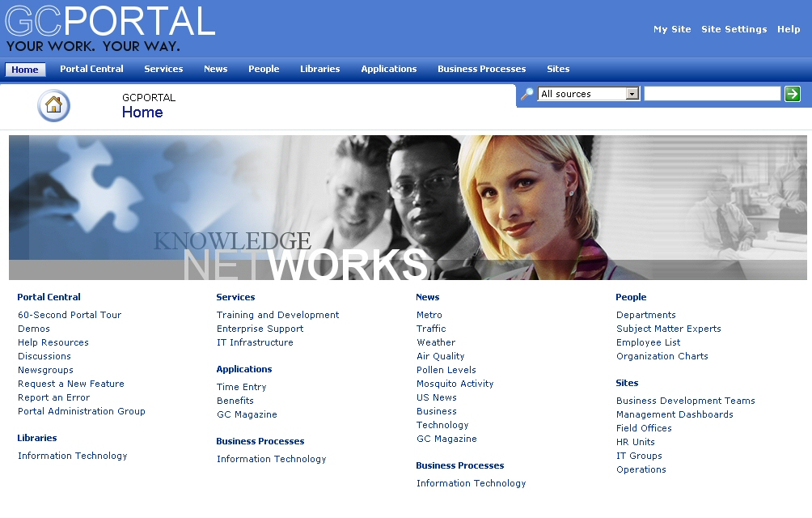Click the search magnifier icon
The height and width of the screenshot is (518, 812).
[527, 94]
